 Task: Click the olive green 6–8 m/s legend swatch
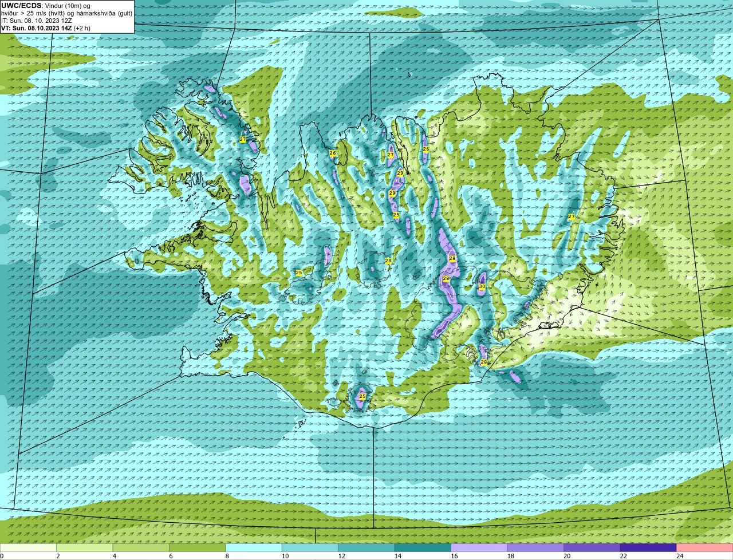(x=198, y=547)
